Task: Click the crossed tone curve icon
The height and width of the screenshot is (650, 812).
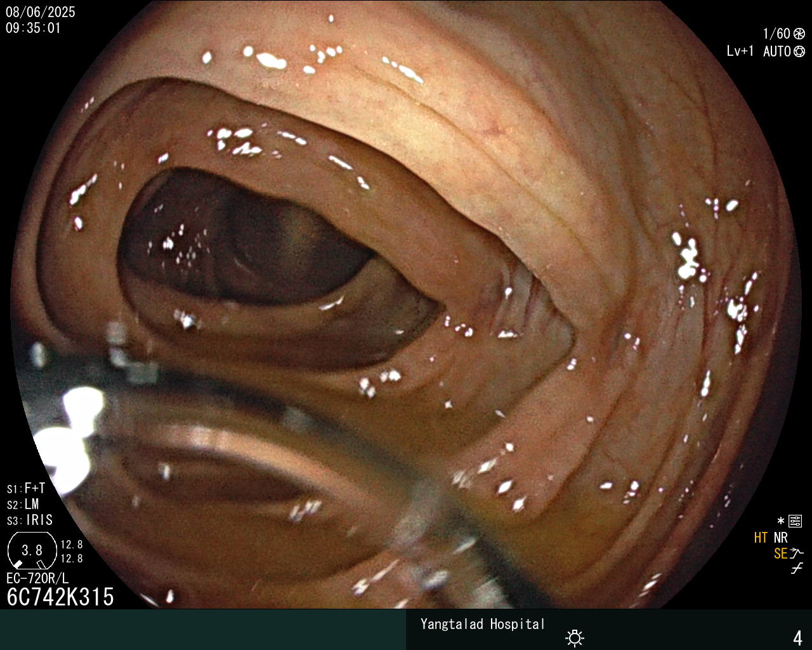Action: 797,569
